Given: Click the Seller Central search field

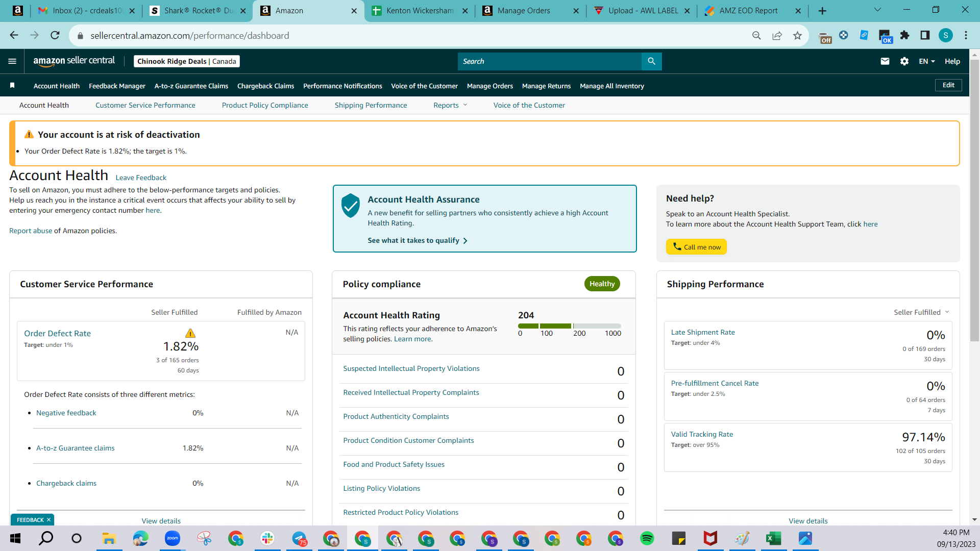Looking at the screenshot, I should [x=550, y=61].
